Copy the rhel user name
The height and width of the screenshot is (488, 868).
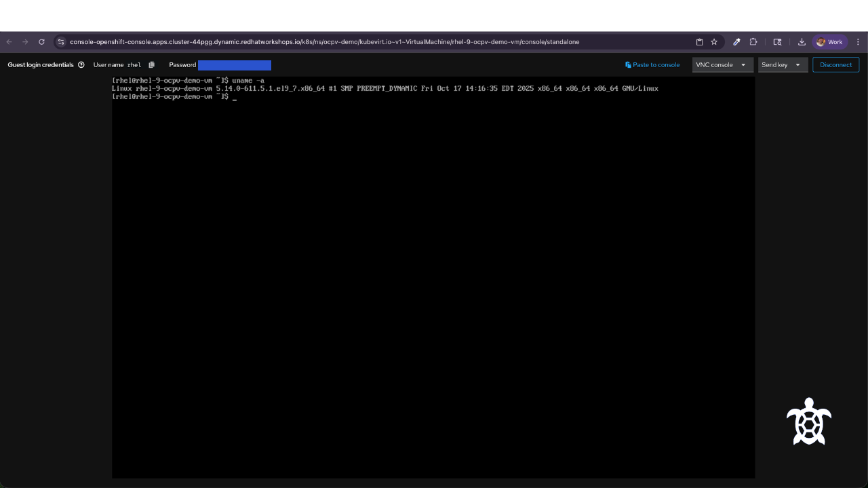point(151,65)
